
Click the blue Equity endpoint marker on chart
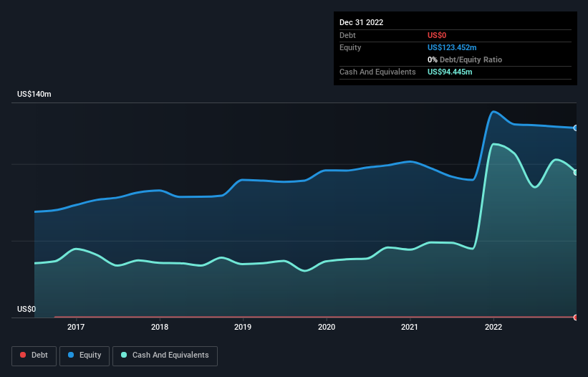tap(576, 128)
